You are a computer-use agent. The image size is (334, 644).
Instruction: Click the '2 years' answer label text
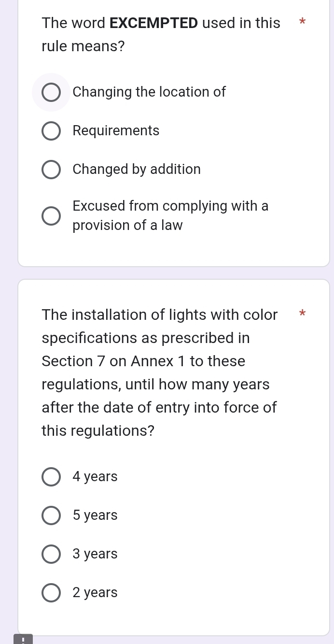pos(95,592)
